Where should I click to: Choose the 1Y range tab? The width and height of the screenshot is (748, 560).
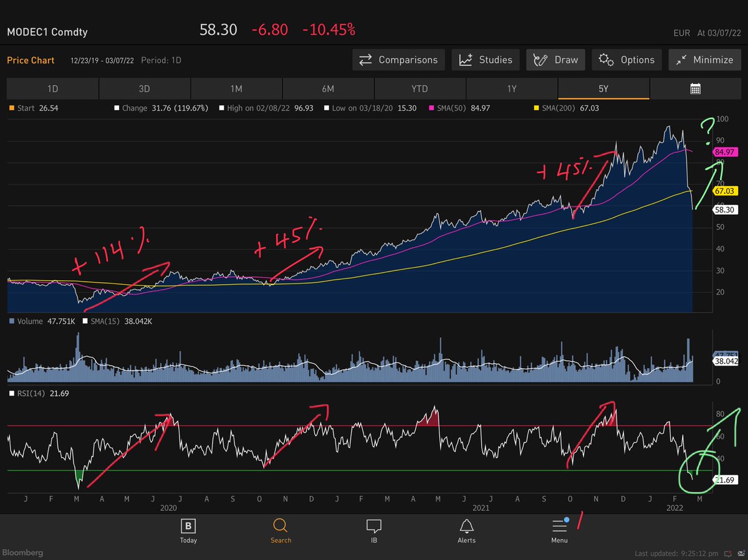(x=512, y=89)
